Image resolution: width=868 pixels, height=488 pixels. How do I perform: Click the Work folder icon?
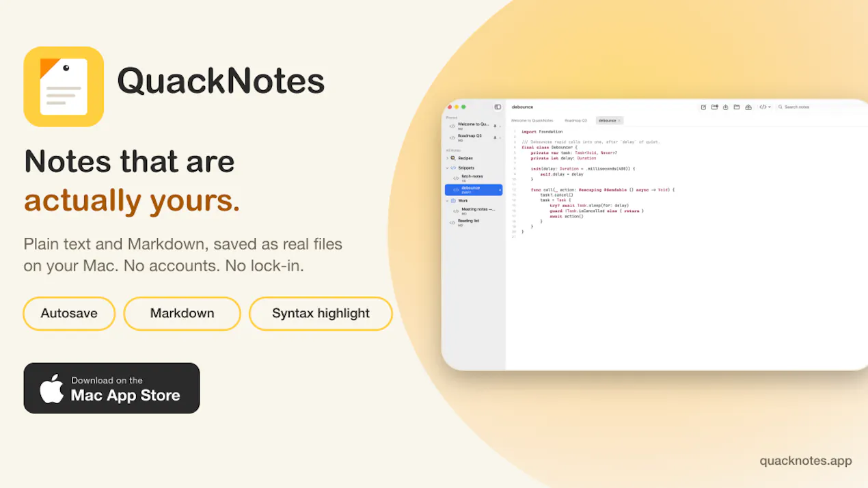pos(453,201)
